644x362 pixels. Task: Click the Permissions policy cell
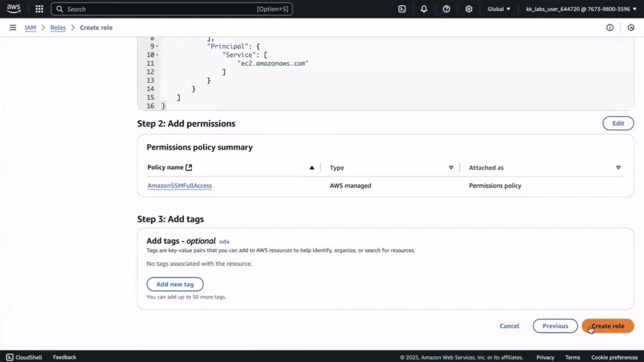pyautogui.click(x=495, y=186)
